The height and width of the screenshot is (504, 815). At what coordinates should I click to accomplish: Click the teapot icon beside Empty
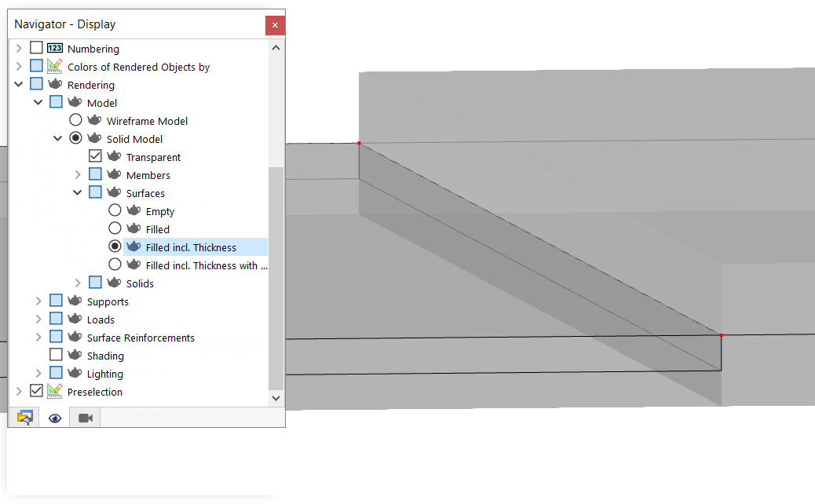(133, 210)
